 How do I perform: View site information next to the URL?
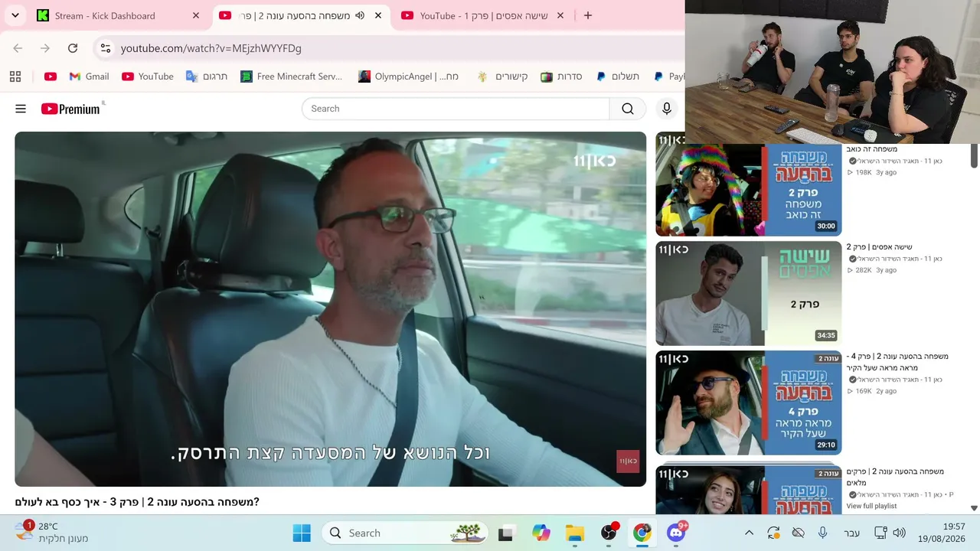[x=106, y=48]
